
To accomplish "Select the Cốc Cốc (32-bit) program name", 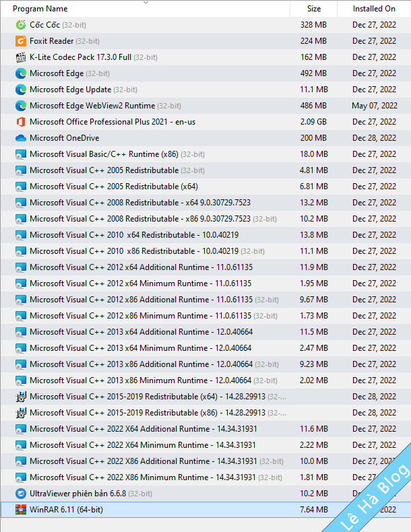I will (58, 25).
